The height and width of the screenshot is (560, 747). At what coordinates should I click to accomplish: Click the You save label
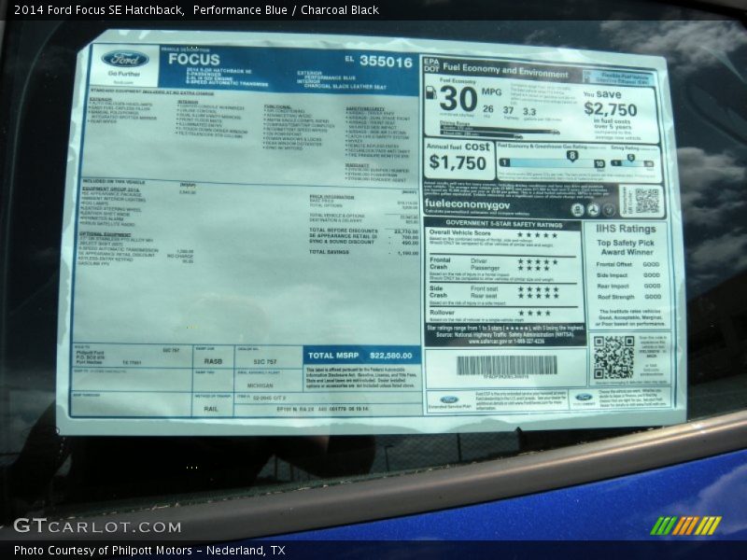tap(602, 94)
